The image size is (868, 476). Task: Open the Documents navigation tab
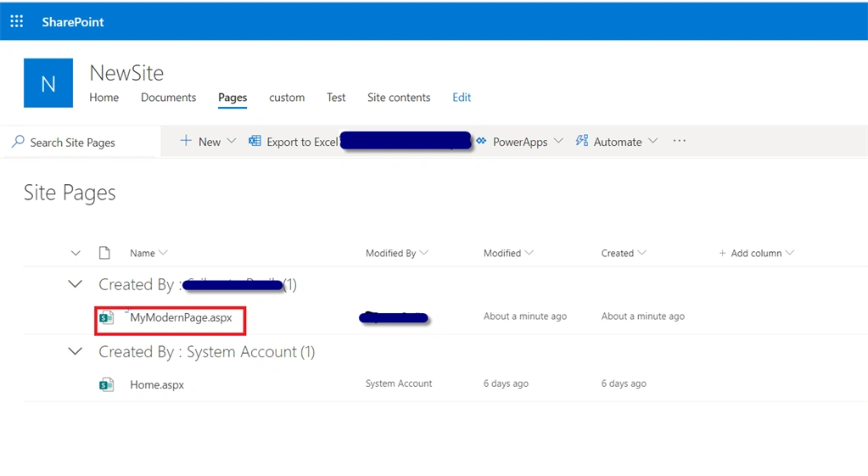click(x=168, y=98)
